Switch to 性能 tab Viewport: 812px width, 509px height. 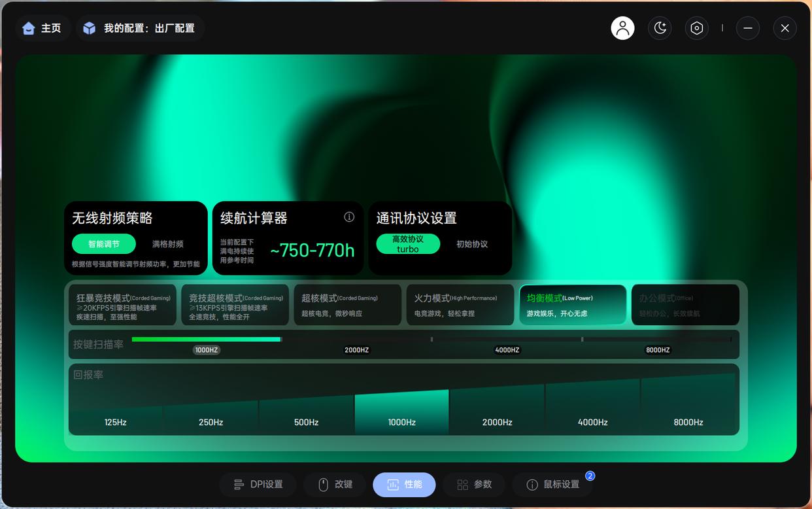pos(404,485)
